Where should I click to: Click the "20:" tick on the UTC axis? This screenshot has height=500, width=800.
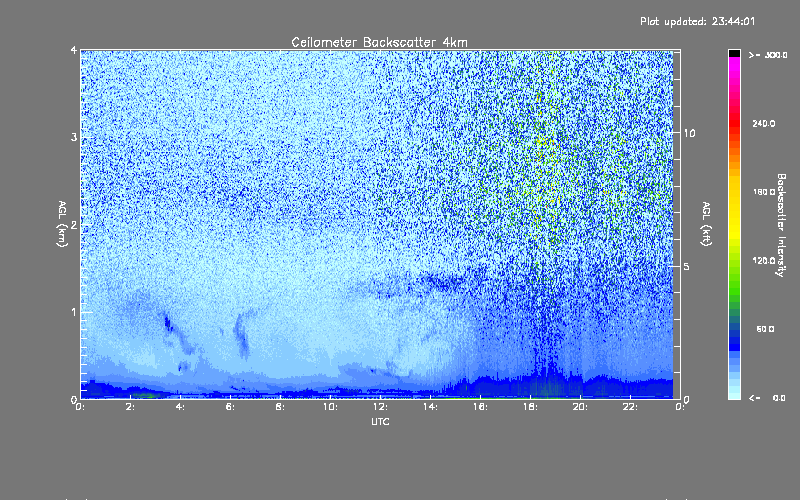coord(580,407)
